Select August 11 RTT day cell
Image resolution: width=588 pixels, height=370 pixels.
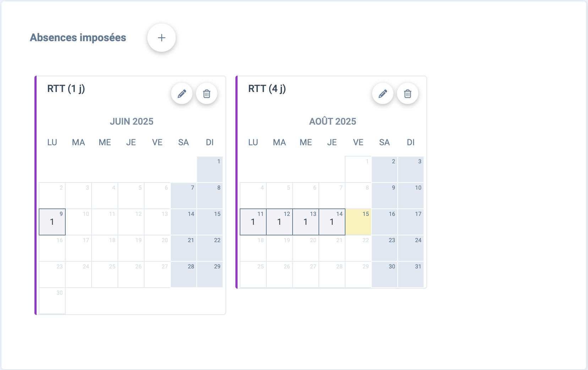(x=253, y=222)
